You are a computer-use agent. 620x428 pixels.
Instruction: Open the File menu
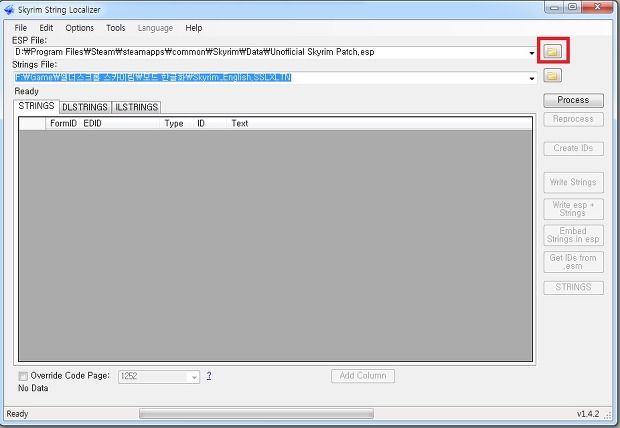coord(21,28)
